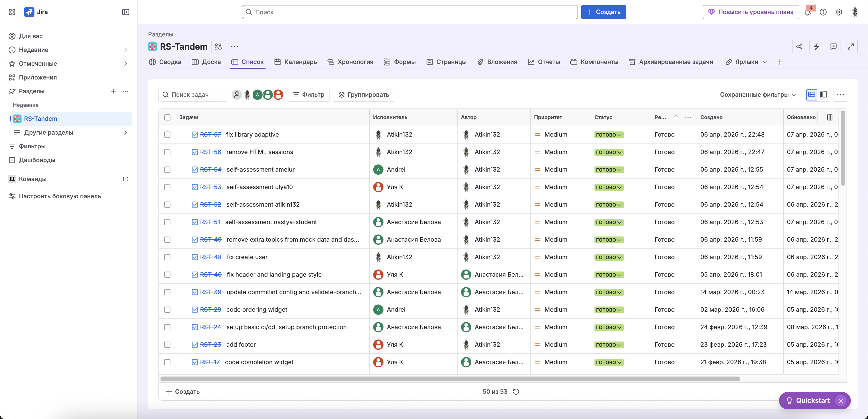
Task: Click the refresh icon next to 50 из 53
Action: [516, 391]
